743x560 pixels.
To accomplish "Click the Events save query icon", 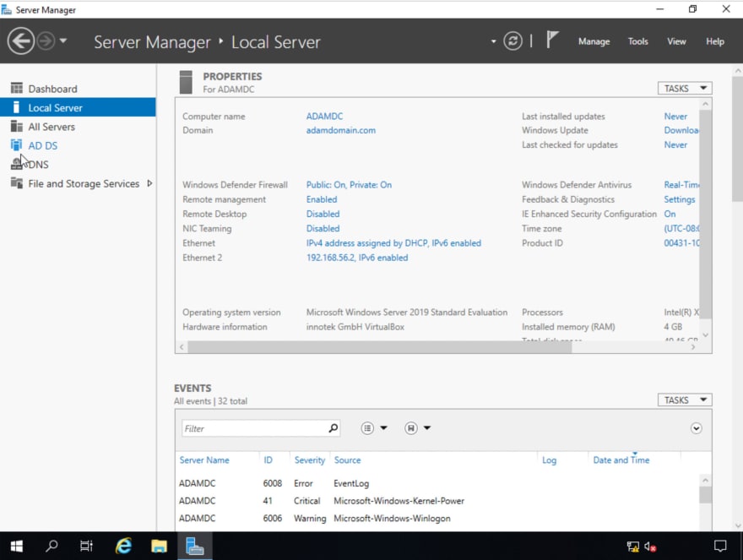I will coord(411,428).
